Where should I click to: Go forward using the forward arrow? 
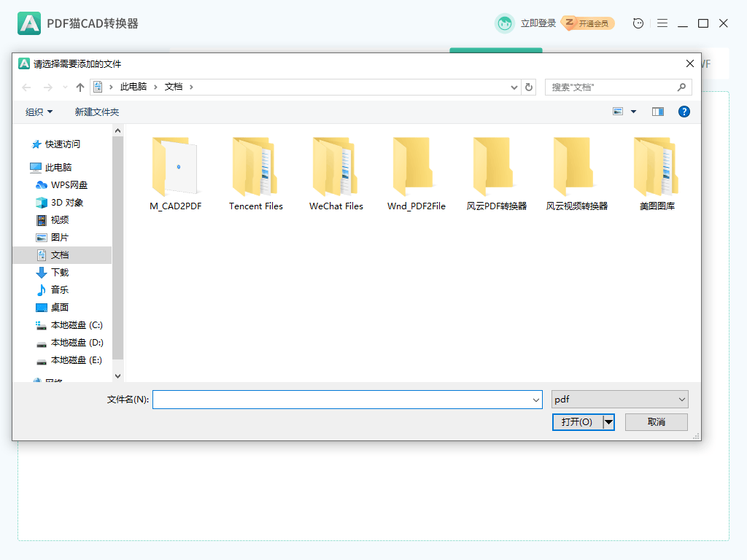(47, 87)
